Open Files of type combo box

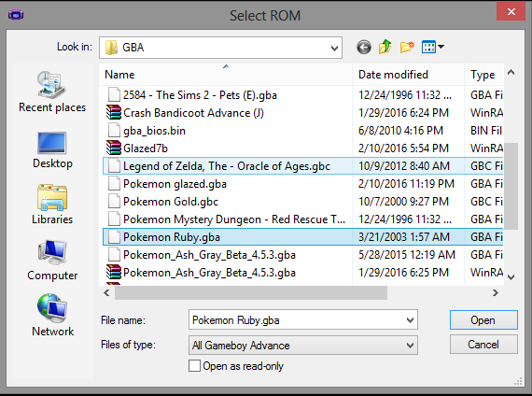click(303, 346)
